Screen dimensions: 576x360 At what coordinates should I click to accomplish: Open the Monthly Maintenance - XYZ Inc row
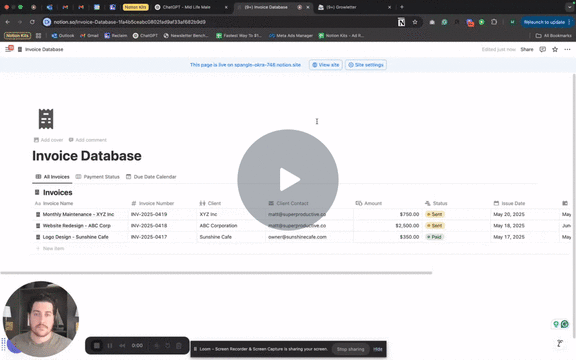(x=78, y=214)
